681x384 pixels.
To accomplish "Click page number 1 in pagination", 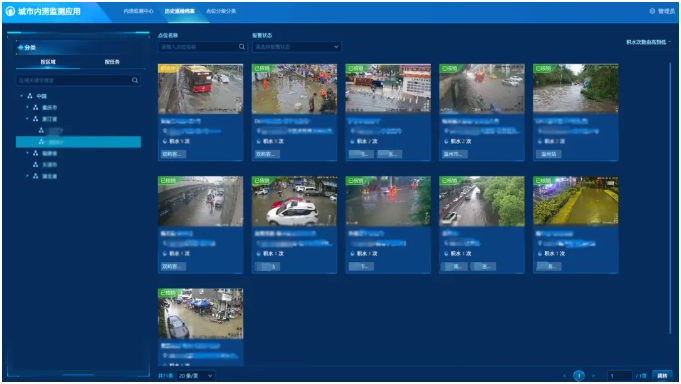I will 579,376.
